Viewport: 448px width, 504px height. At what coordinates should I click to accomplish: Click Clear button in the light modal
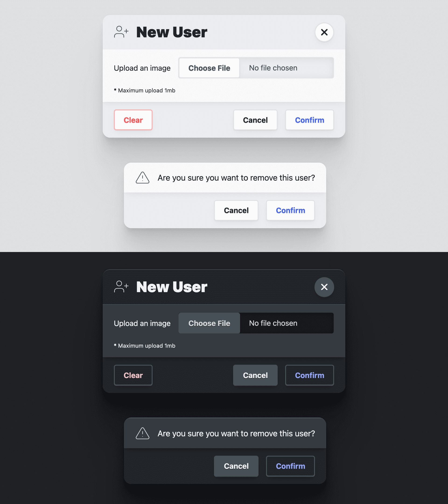click(133, 120)
